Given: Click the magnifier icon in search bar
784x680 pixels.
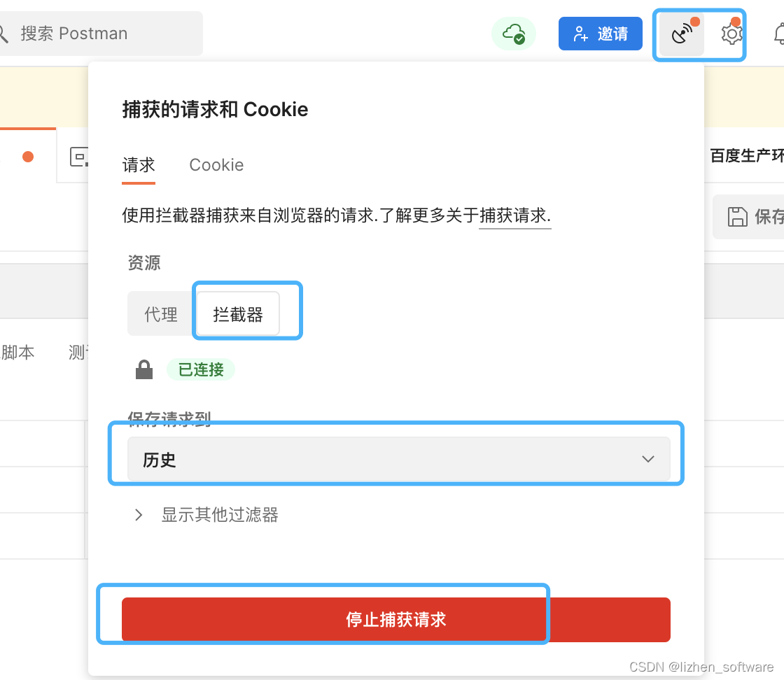Looking at the screenshot, I should pyautogui.click(x=3, y=34).
